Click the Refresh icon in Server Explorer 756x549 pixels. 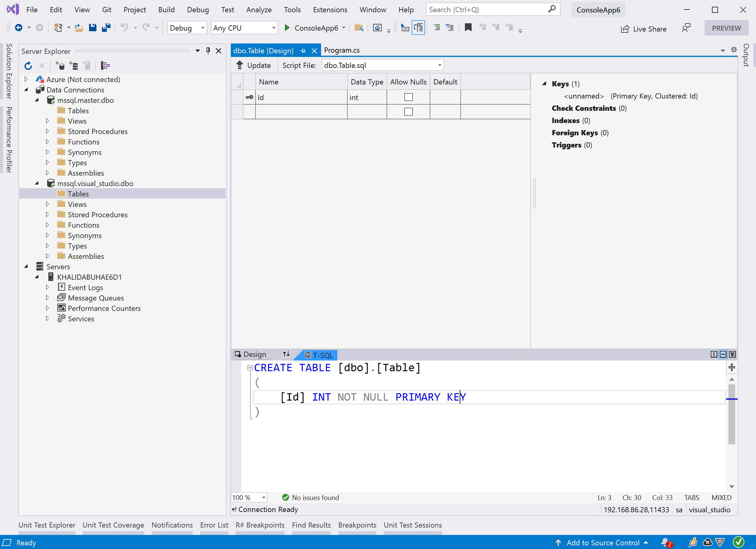[x=28, y=66]
